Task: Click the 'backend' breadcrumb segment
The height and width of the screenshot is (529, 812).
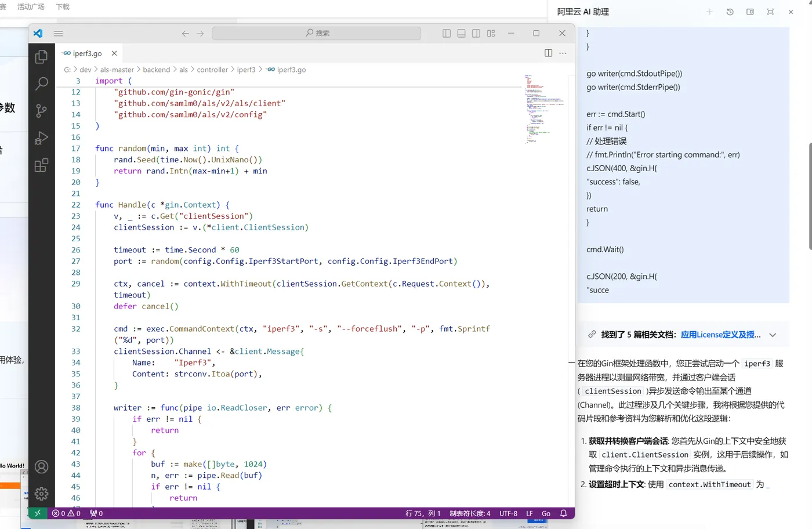Action: (x=157, y=70)
